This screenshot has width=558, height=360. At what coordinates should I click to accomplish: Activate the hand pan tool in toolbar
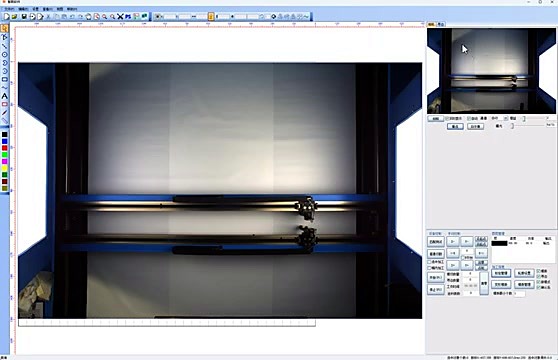pyautogui.click(x=88, y=16)
